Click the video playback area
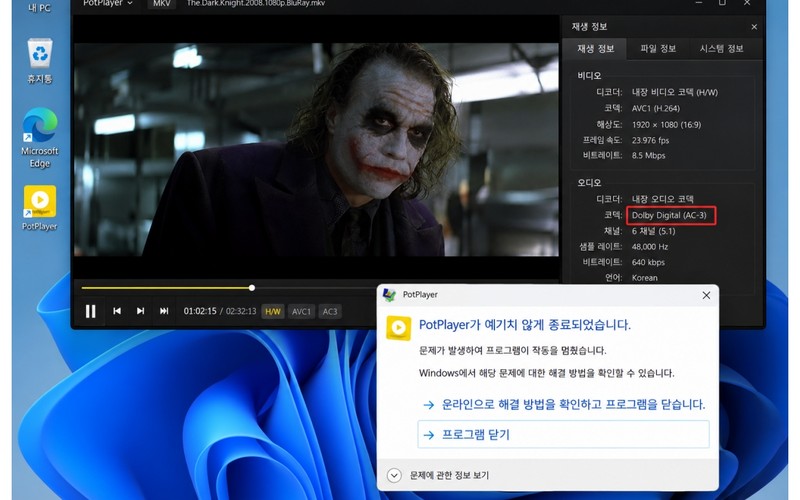Viewport: 800px width, 500px height. point(316,149)
